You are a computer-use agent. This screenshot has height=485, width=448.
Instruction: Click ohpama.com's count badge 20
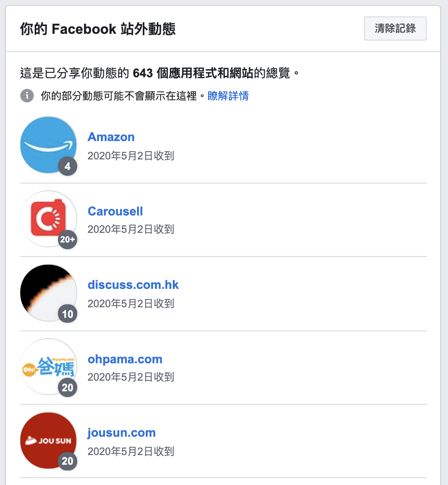(x=68, y=388)
